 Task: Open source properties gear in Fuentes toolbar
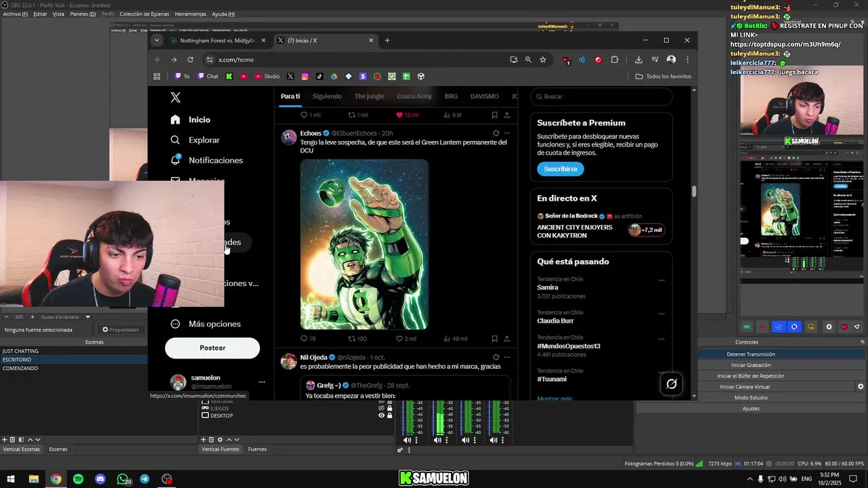point(220,440)
